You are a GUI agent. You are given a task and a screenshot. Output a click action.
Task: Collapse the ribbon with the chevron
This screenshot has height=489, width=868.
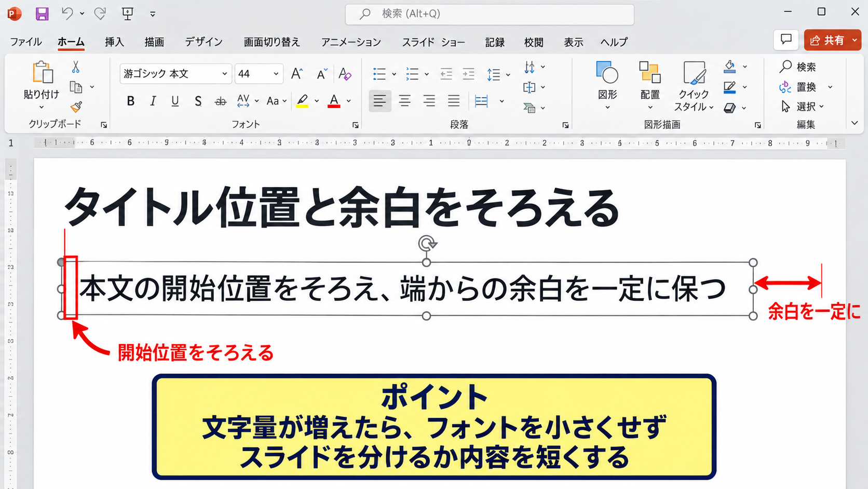pyautogui.click(x=855, y=123)
